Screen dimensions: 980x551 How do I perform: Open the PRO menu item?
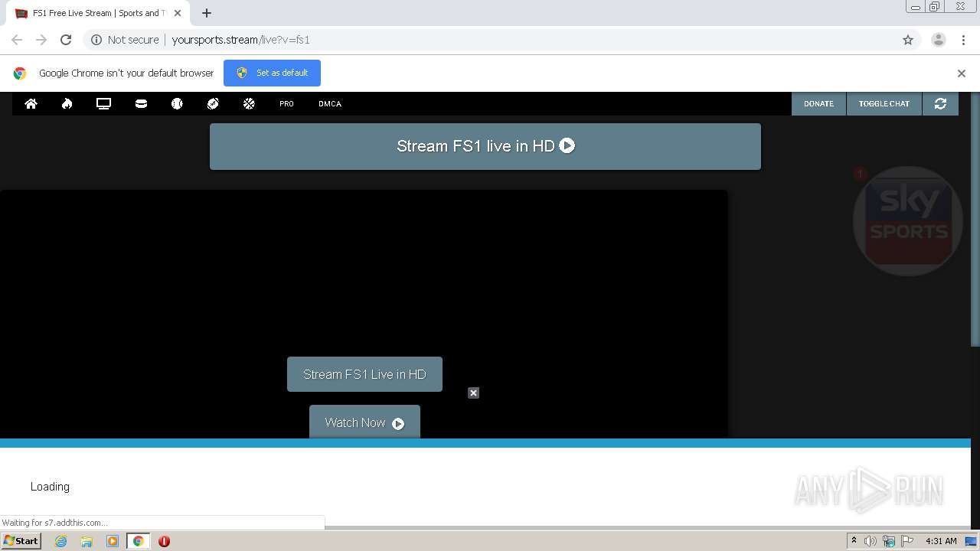286,104
